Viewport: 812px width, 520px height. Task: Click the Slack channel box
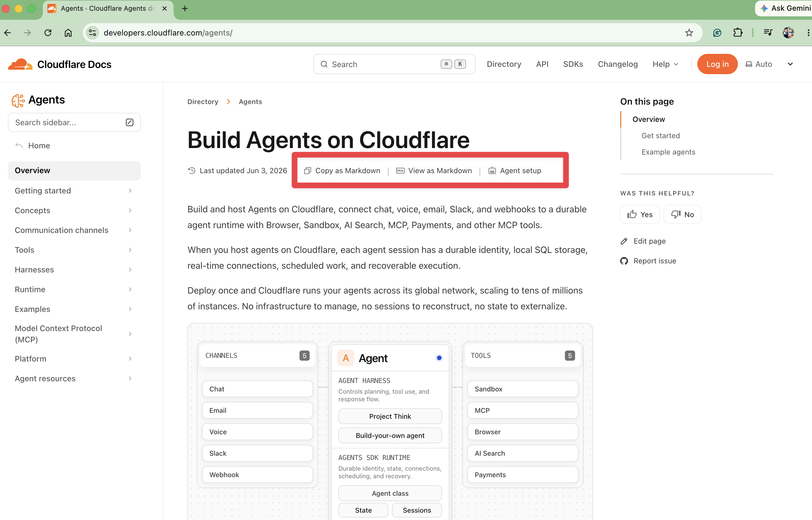pyautogui.click(x=257, y=453)
